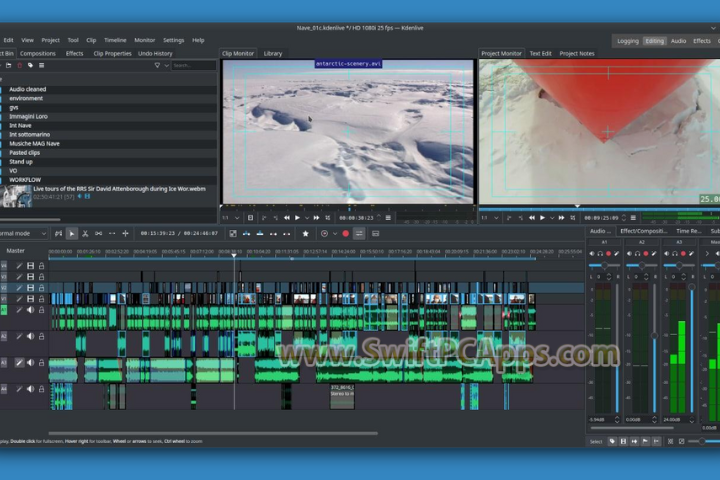Screen dimensions: 720x480
Task: Switch to the Library tab
Action: 273,54
